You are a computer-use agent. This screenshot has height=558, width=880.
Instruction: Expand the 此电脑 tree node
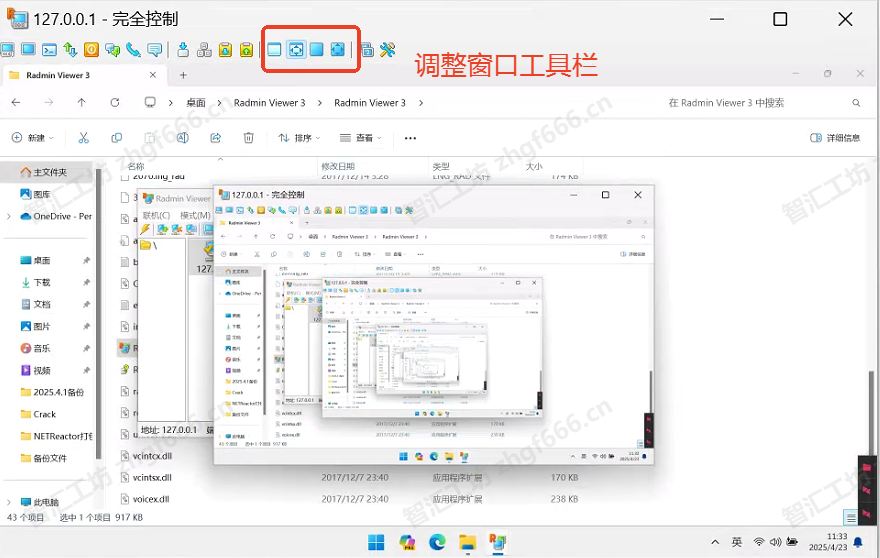(x=8, y=502)
